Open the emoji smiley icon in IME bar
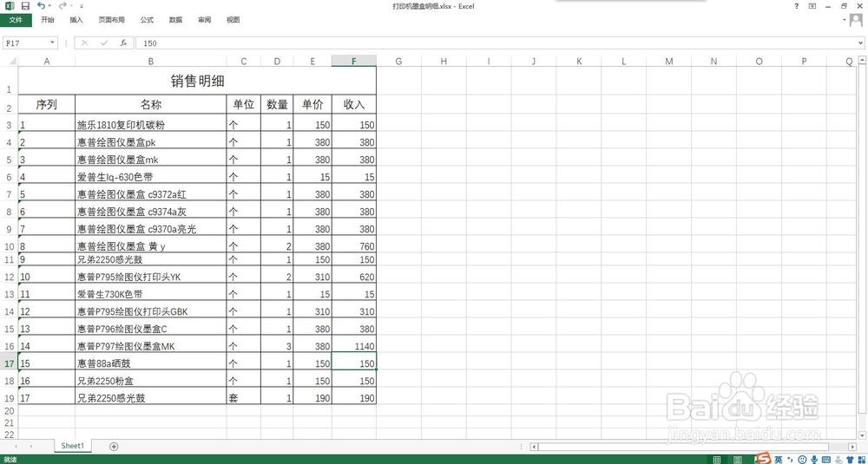868x464 pixels. (802, 459)
